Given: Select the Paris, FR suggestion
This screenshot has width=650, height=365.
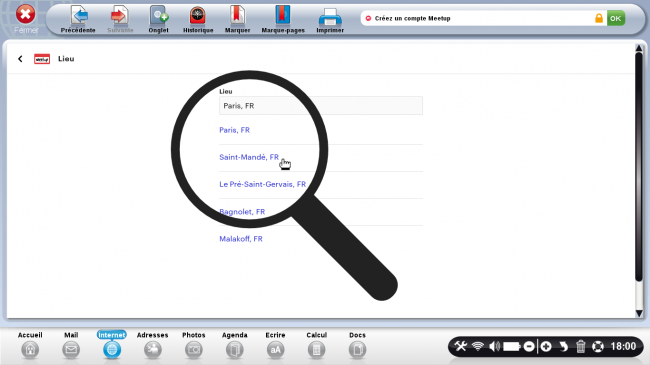Looking at the screenshot, I should tap(235, 130).
